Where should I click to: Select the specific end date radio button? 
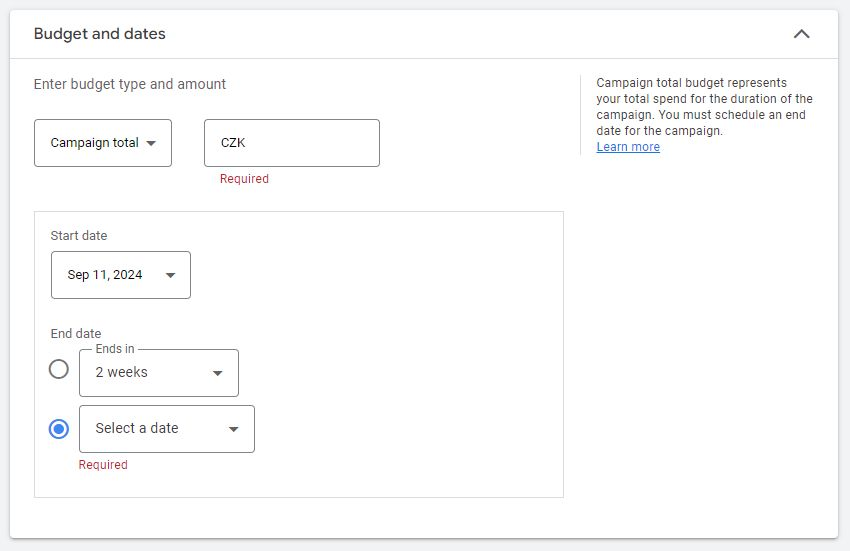pos(59,429)
